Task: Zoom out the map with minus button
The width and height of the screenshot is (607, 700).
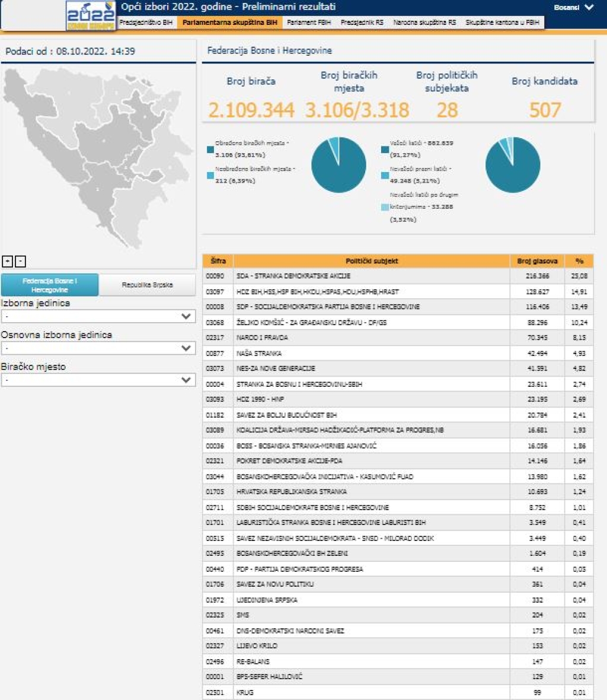Action: 20,261
